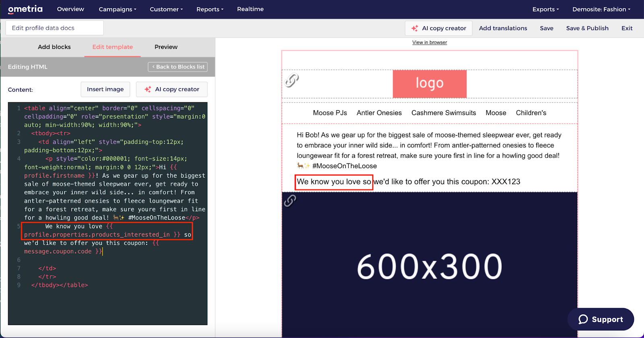Switch to the Preview tab

166,47
